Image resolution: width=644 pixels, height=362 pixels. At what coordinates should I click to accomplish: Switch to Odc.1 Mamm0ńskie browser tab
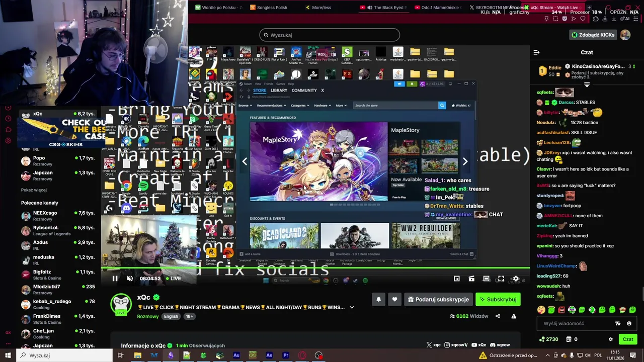pyautogui.click(x=439, y=8)
